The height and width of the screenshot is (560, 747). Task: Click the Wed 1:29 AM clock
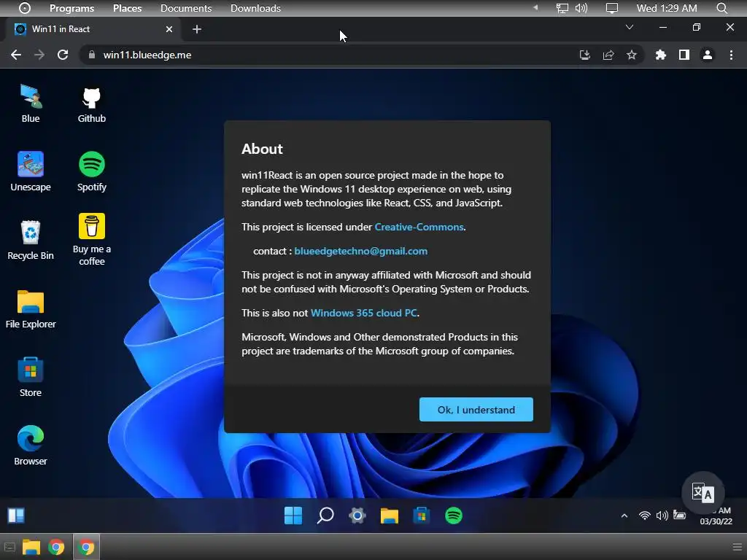(667, 8)
